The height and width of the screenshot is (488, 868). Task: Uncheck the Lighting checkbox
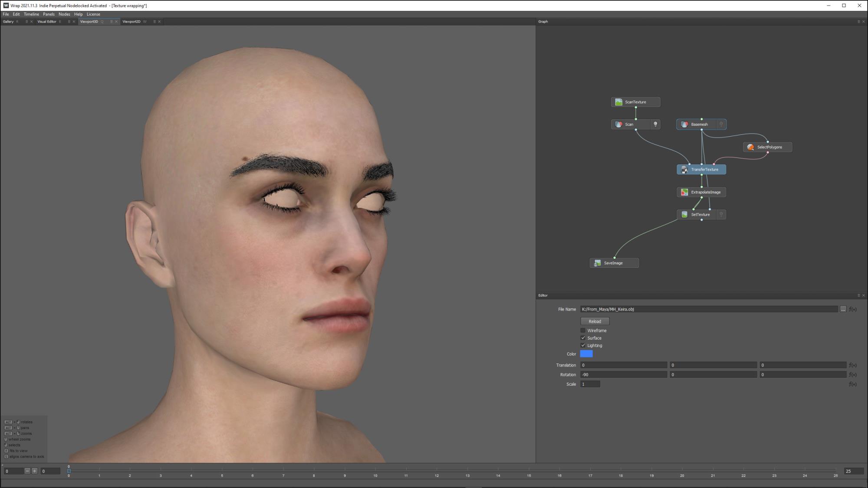tap(583, 345)
